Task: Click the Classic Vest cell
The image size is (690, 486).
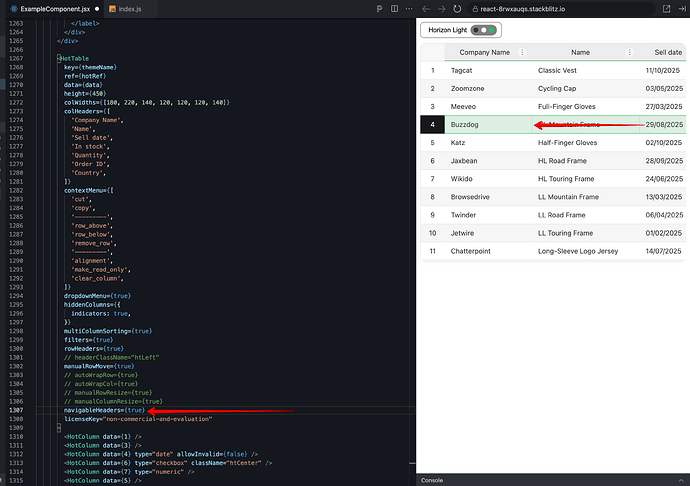Action: [586, 70]
